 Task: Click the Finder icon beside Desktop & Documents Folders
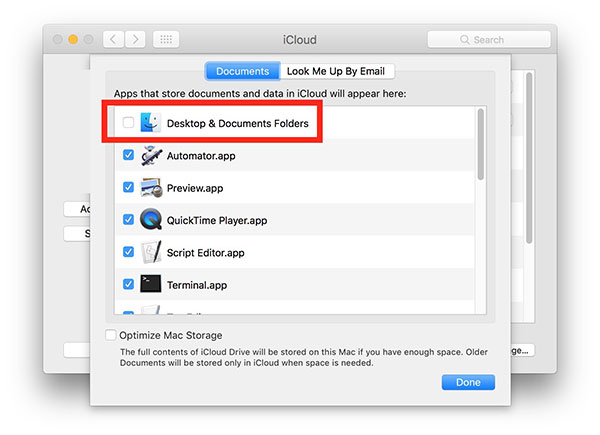pyautogui.click(x=150, y=122)
